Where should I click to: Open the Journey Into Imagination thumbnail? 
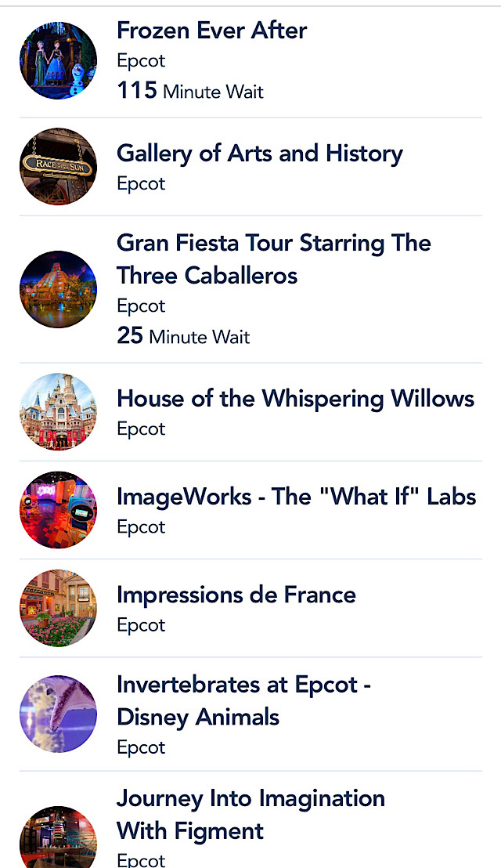pyautogui.click(x=58, y=837)
